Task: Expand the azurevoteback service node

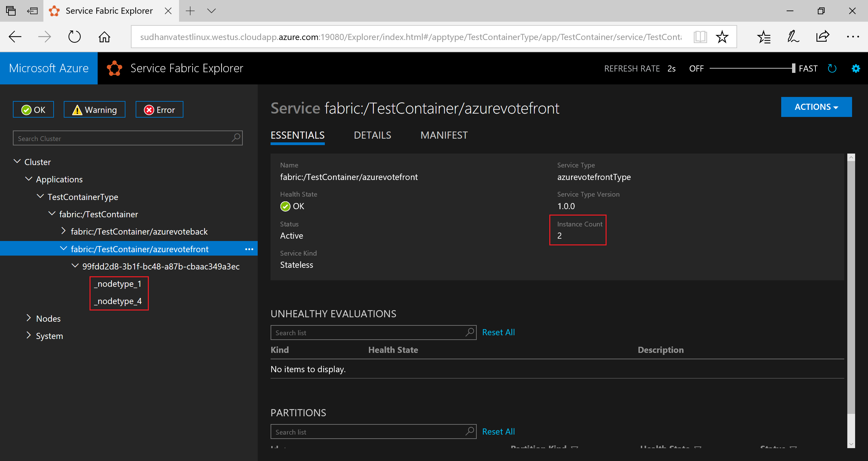Action: pos(63,231)
